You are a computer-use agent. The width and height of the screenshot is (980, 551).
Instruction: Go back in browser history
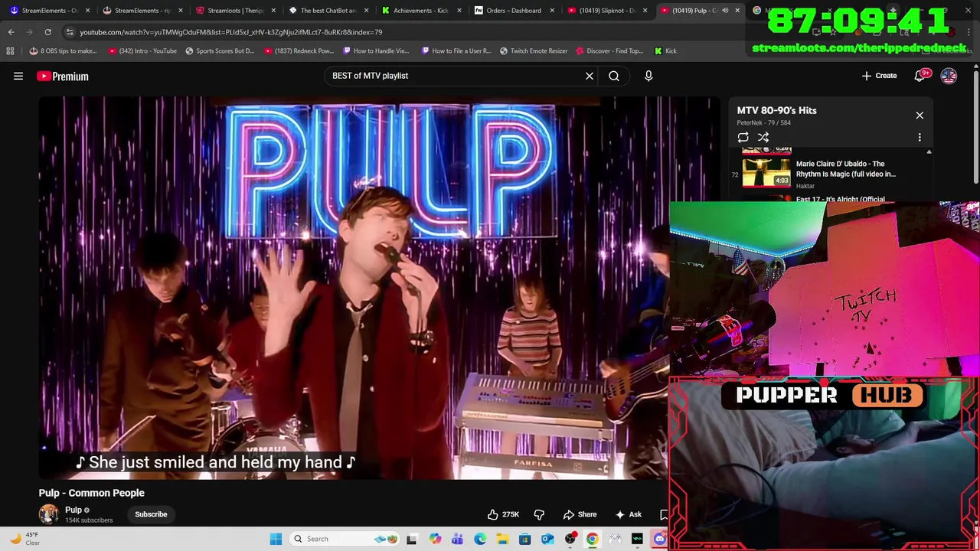click(x=11, y=32)
